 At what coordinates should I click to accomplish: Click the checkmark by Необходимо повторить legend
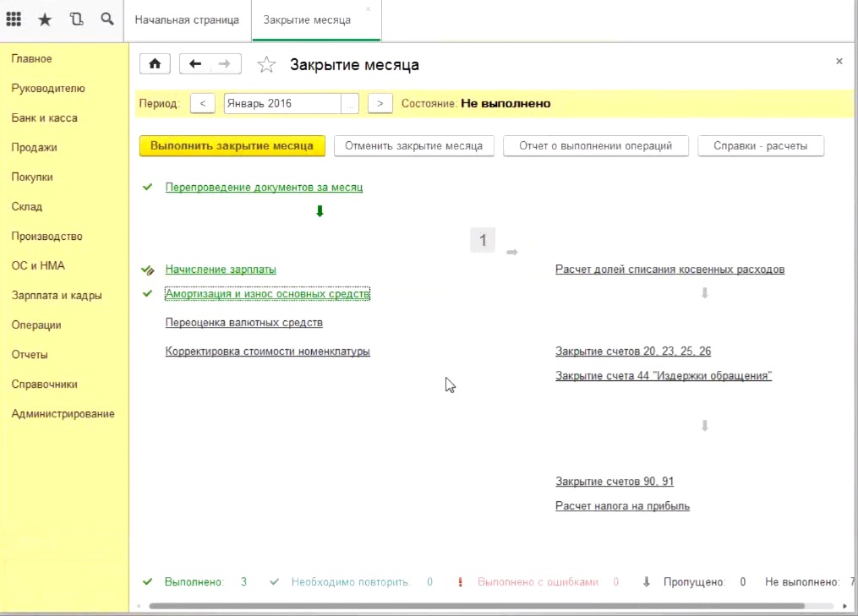274,581
